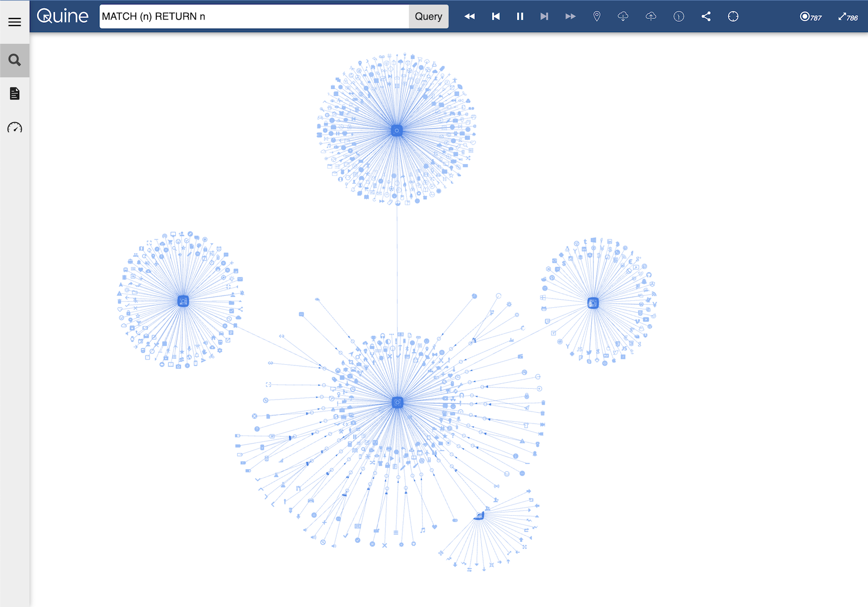Open the performance gauge in the sidebar

pos(14,128)
